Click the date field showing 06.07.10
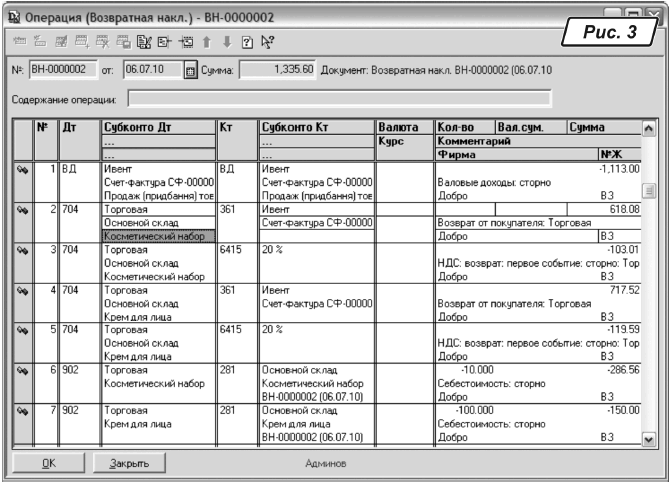The image size is (671, 483). tap(151, 72)
